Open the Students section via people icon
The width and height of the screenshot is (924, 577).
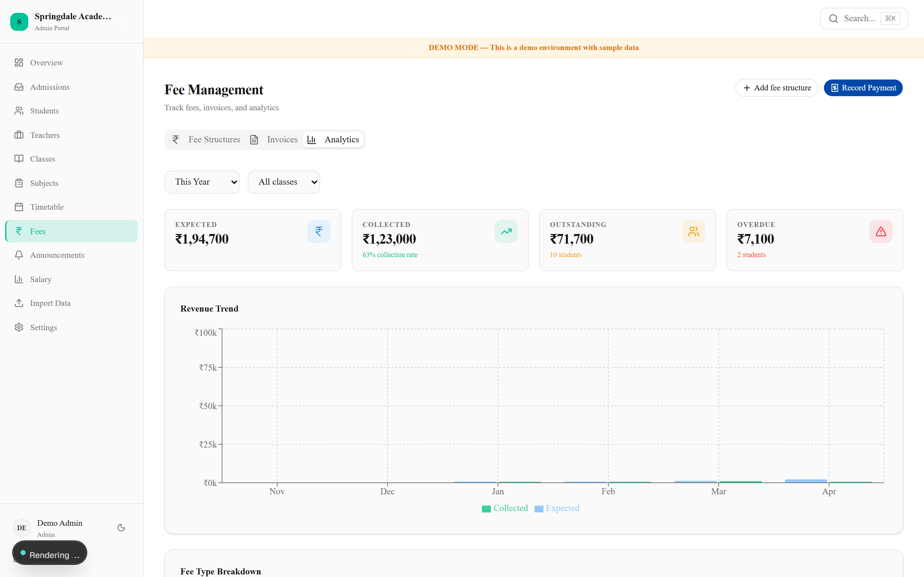point(19,111)
